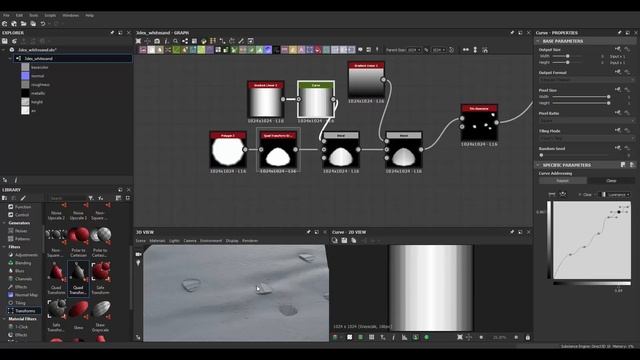Click the share/link nodes icon in Graph toolbar
640x360 pixels.
pos(185,41)
